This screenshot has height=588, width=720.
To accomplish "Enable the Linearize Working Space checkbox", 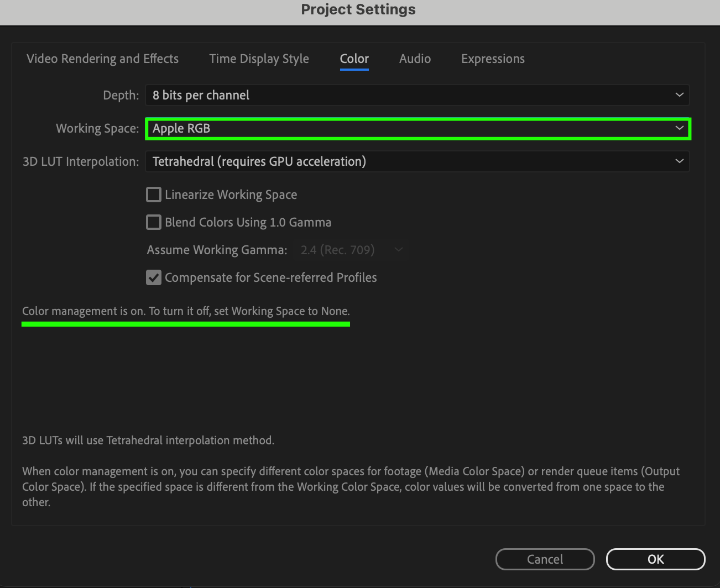I will coord(154,195).
